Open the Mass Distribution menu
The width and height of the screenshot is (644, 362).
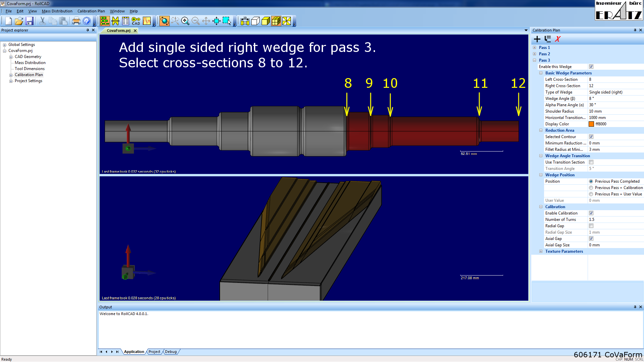coord(57,11)
